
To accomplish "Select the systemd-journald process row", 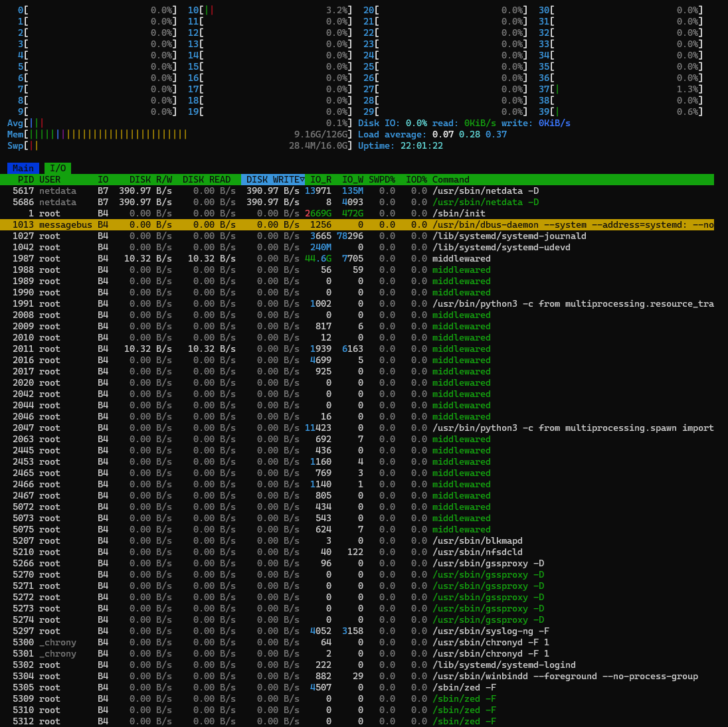I will 357,236.
